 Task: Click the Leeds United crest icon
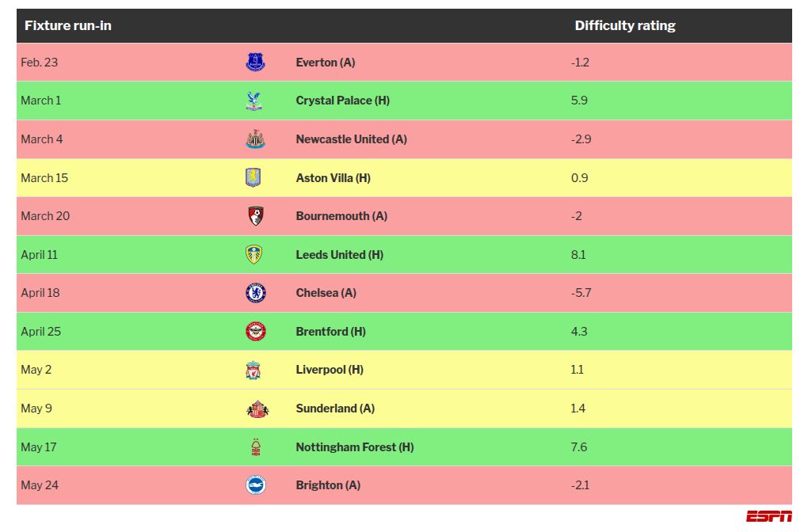click(x=254, y=255)
